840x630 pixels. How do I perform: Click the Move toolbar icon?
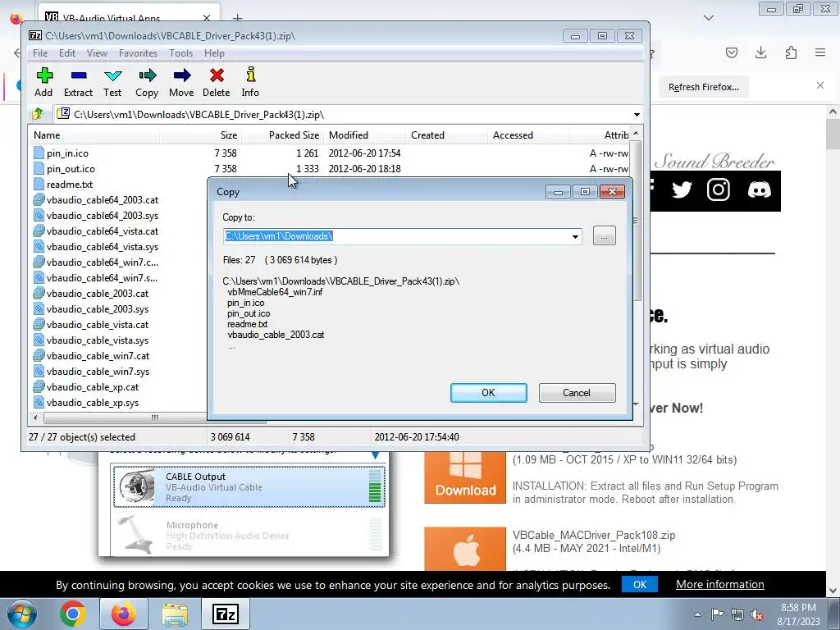[181, 82]
